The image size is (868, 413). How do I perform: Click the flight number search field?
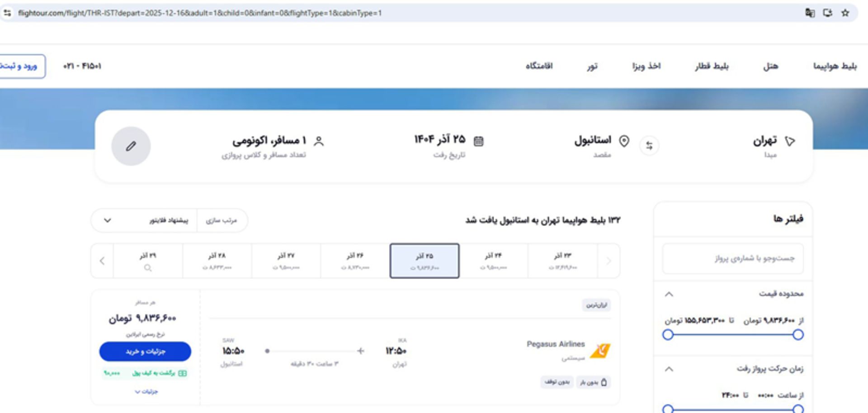pyautogui.click(x=732, y=258)
